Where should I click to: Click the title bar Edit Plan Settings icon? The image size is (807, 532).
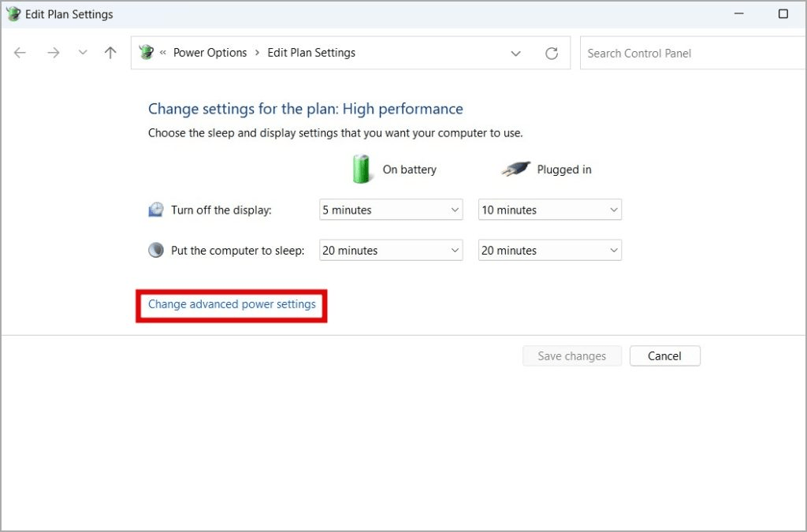tap(13, 14)
